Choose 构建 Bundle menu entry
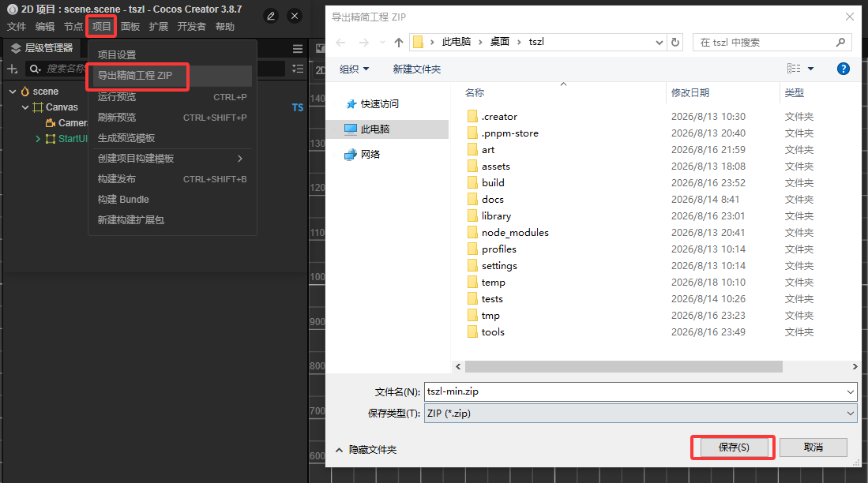Viewport: 868px width, 483px height. [171, 200]
